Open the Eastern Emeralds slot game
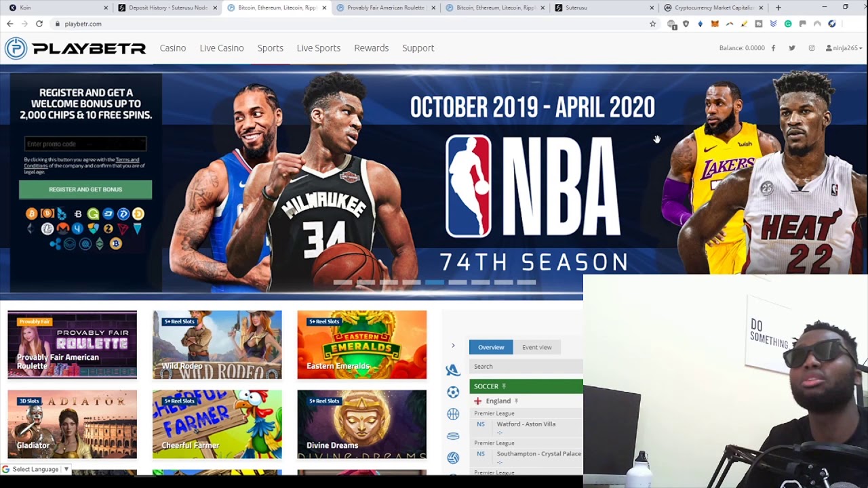This screenshot has width=868, height=488. 361,345
